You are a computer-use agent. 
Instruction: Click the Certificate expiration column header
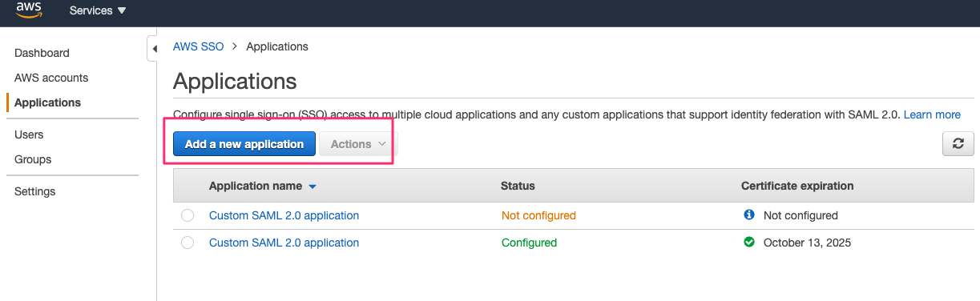click(797, 186)
